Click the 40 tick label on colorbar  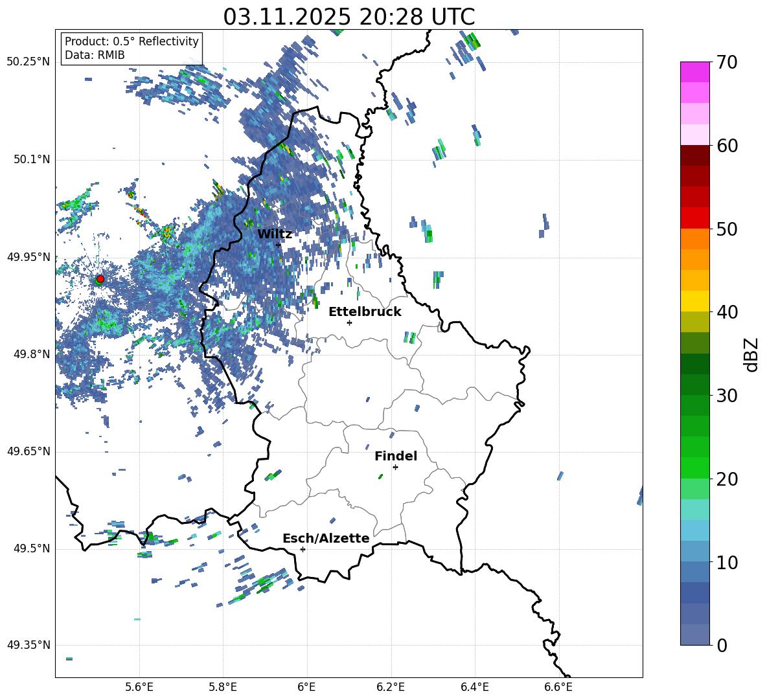pyautogui.click(x=727, y=312)
